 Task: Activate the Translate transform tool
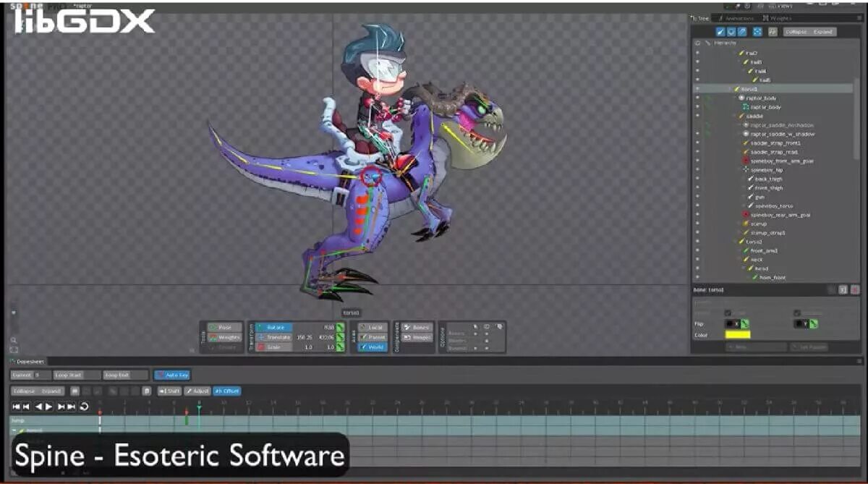pyautogui.click(x=273, y=337)
